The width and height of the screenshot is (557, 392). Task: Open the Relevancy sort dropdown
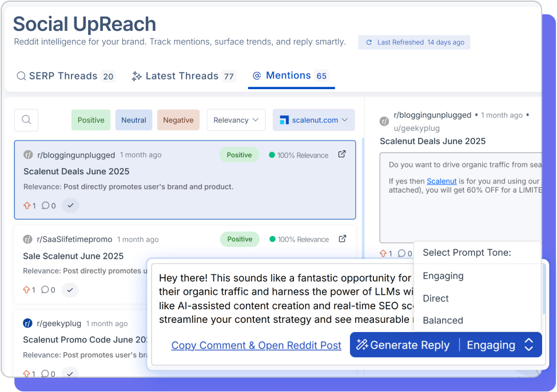tap(236, 120)
